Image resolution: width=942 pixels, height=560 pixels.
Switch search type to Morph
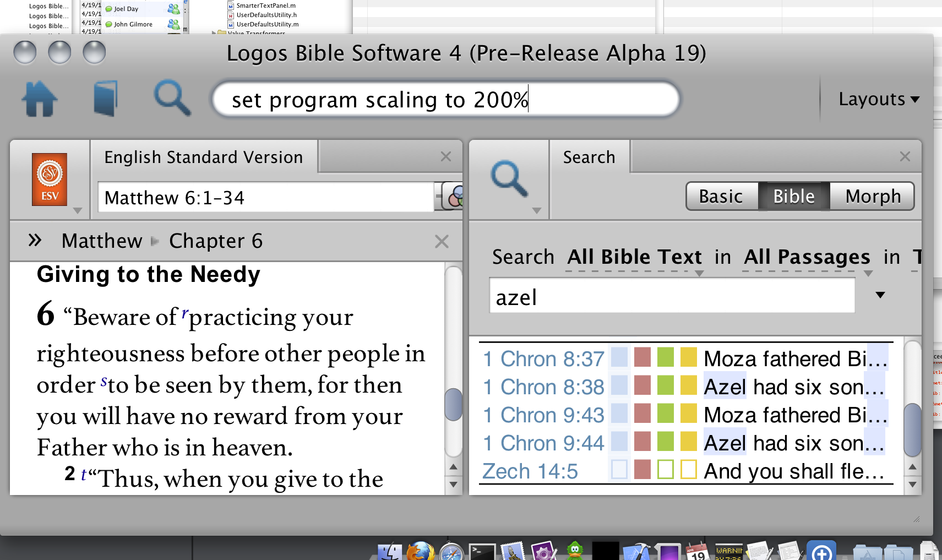[x=873, y=197]
